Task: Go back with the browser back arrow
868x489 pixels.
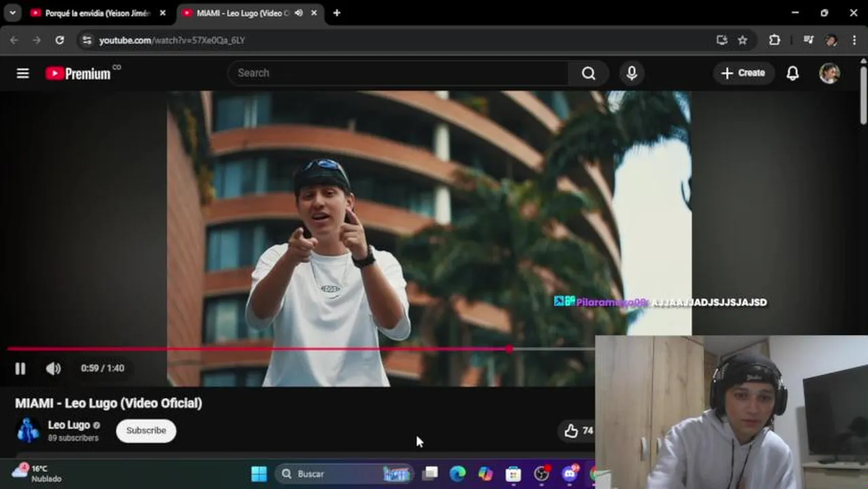Action: click(14, 40)
